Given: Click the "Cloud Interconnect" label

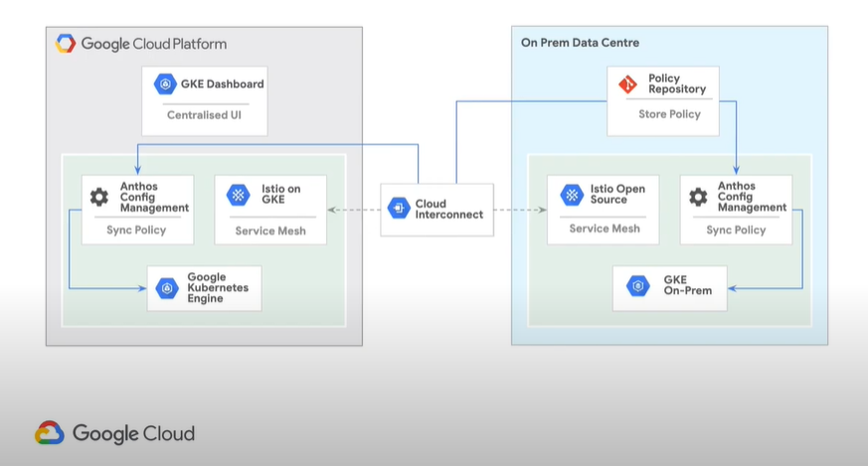Looking at the screenshot, I should coord(449,210).
